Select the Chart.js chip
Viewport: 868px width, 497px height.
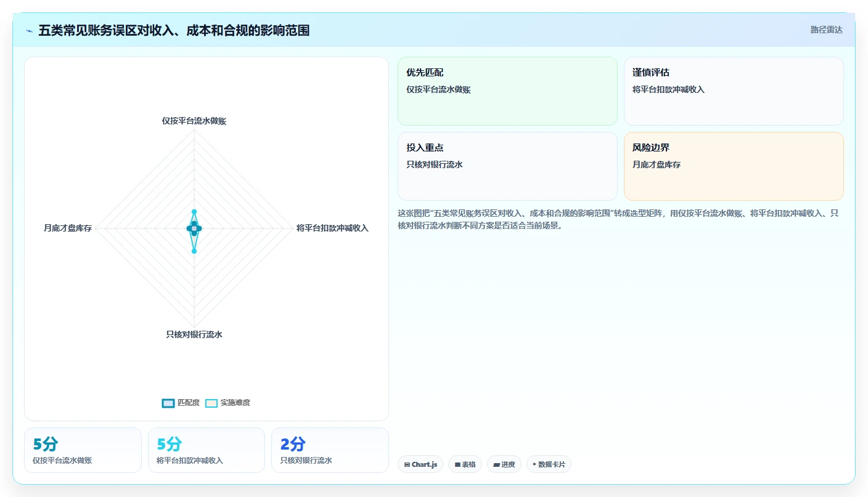click(x=420, y=464)
